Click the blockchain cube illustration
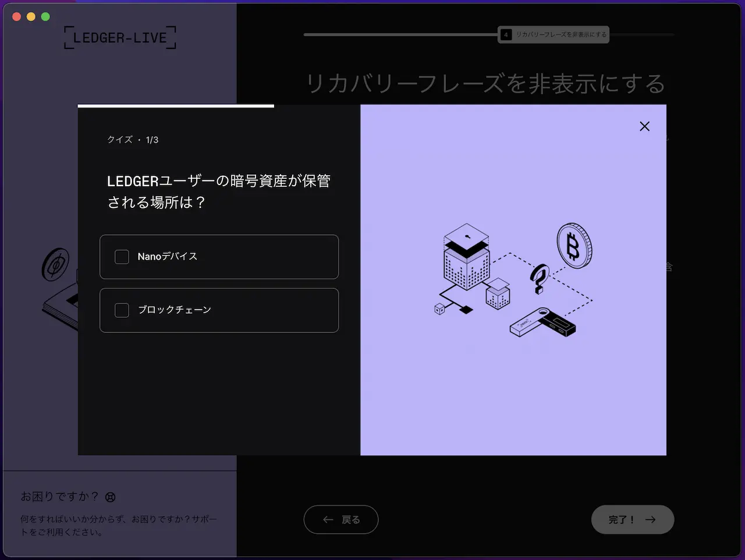This screenshot has width=745, height=560. (x=467, y=256)
